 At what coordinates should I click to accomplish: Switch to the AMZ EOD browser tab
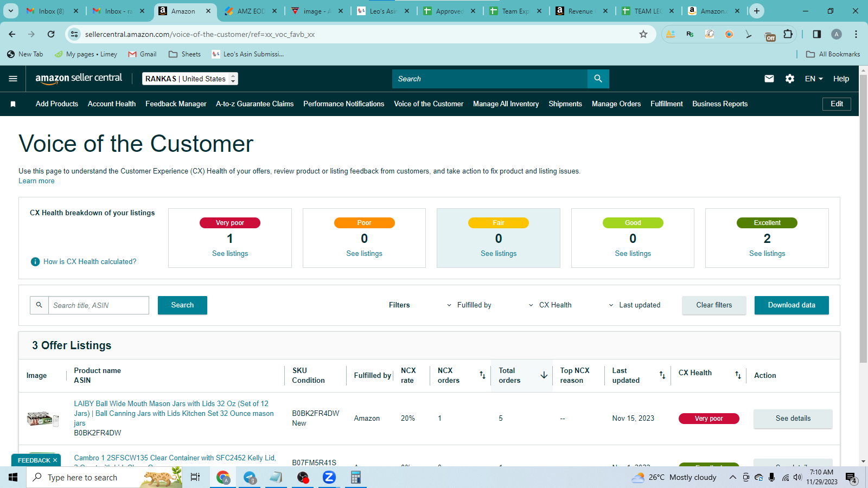(251, 11)
